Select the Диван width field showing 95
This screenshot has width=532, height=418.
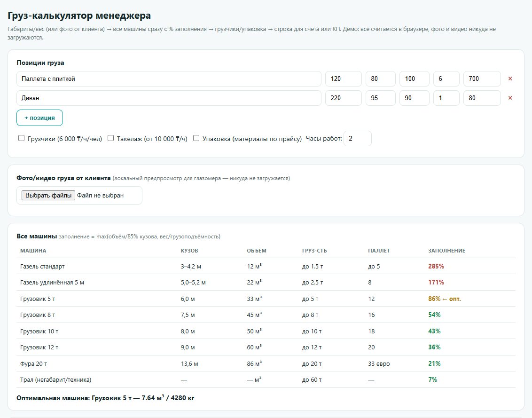pos(381,98)
